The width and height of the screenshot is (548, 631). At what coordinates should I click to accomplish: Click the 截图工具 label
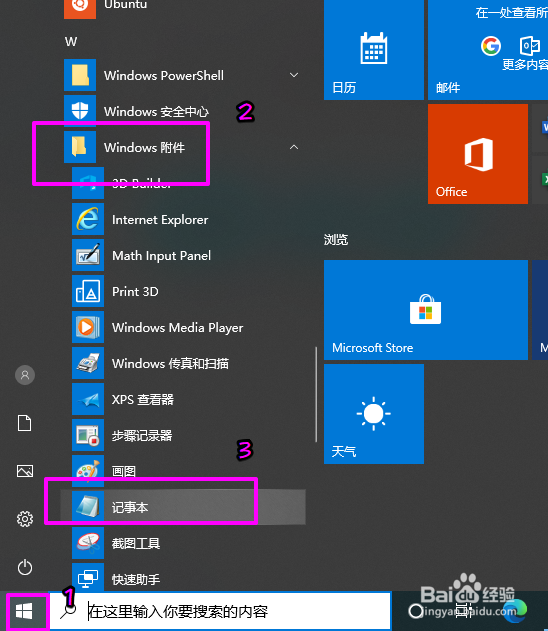[x=136, y=544]
